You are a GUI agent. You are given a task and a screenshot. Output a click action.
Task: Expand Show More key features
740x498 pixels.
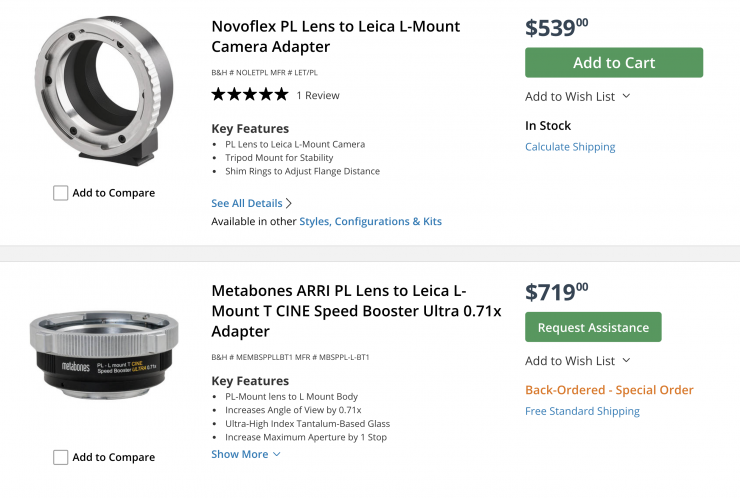pos(246,454)
